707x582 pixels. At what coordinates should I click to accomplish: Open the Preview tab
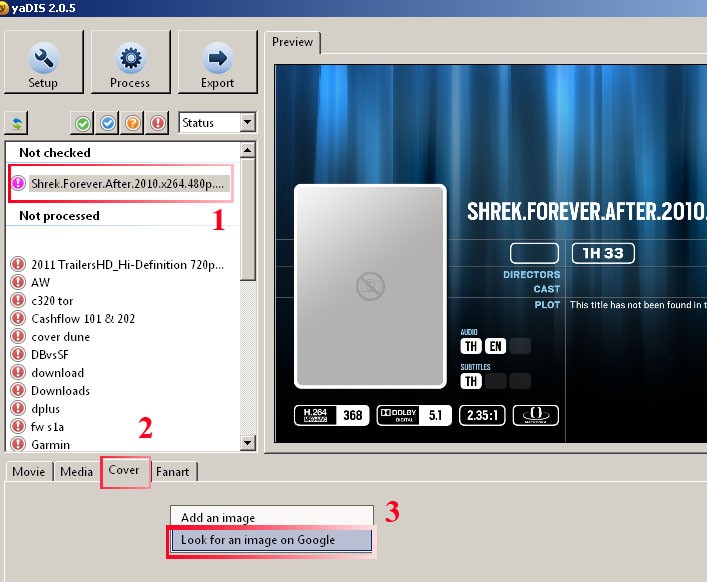pyautogui.click(x=292, y=42)
